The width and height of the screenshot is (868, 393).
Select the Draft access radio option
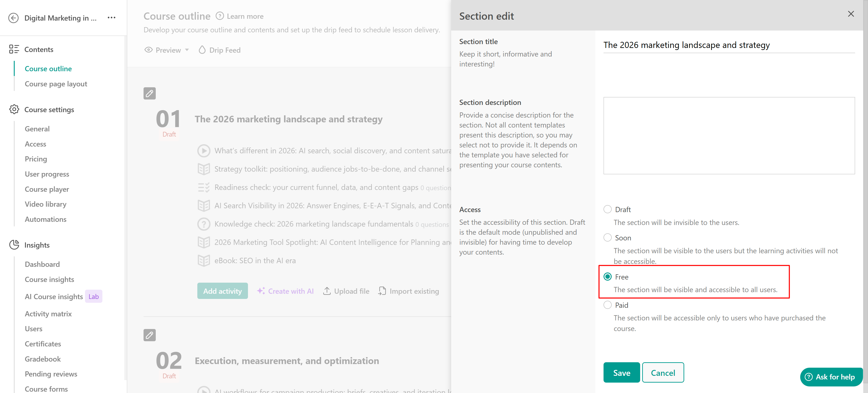click(x=607, y=209)
